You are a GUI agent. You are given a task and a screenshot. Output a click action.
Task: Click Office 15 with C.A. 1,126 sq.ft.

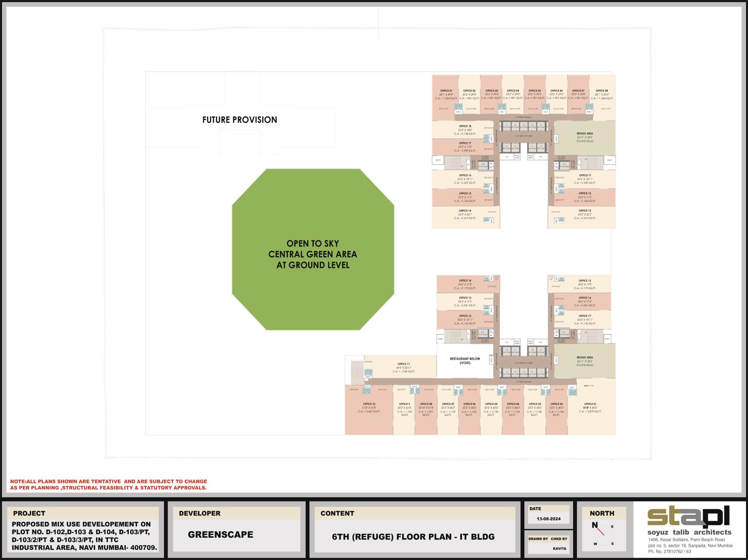464,197
